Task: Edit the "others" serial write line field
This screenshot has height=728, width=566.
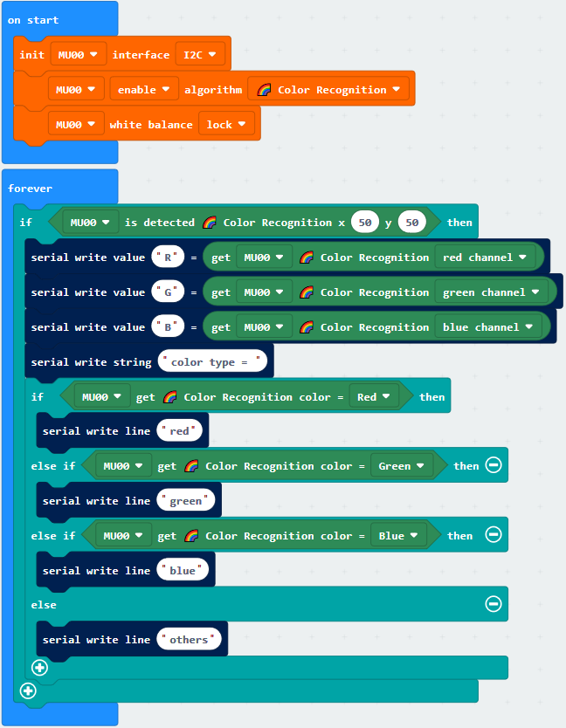Action: [x=190, y=640]
